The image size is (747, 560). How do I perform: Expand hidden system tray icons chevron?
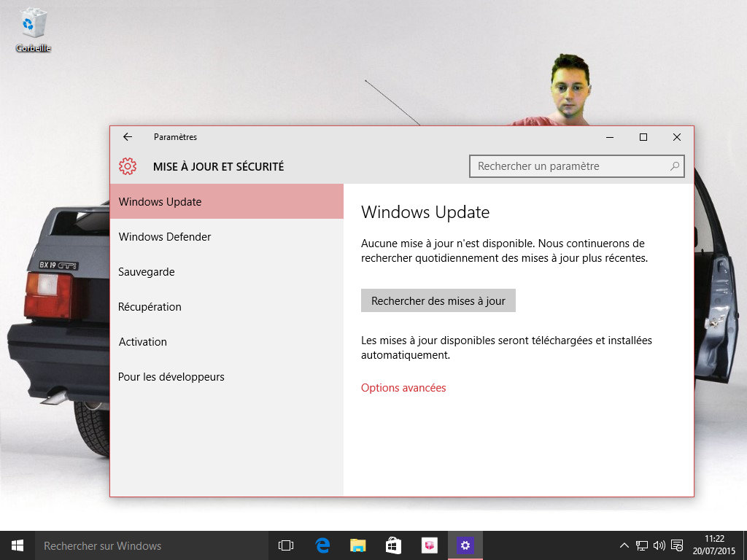pos(624,545)
